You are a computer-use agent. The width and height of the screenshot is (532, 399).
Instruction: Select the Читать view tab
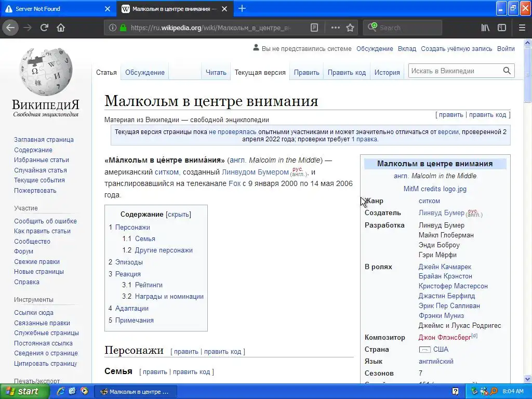(x=216, y=72)
